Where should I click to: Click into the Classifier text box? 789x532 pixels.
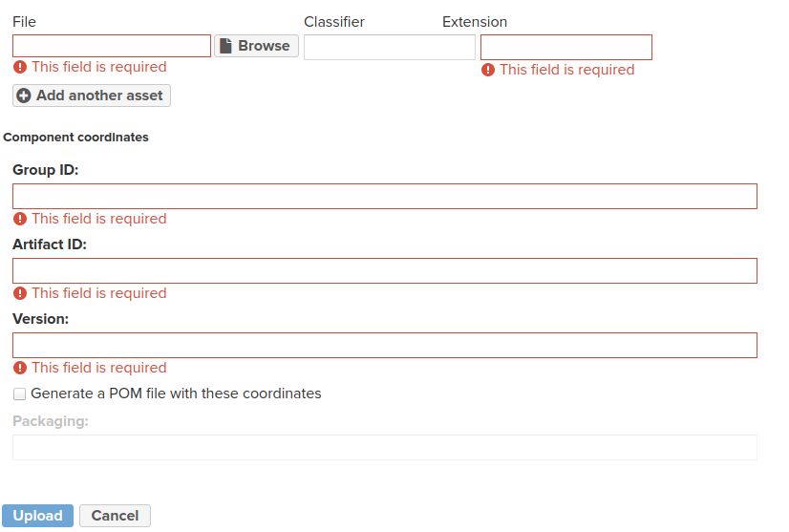(389, 48)
